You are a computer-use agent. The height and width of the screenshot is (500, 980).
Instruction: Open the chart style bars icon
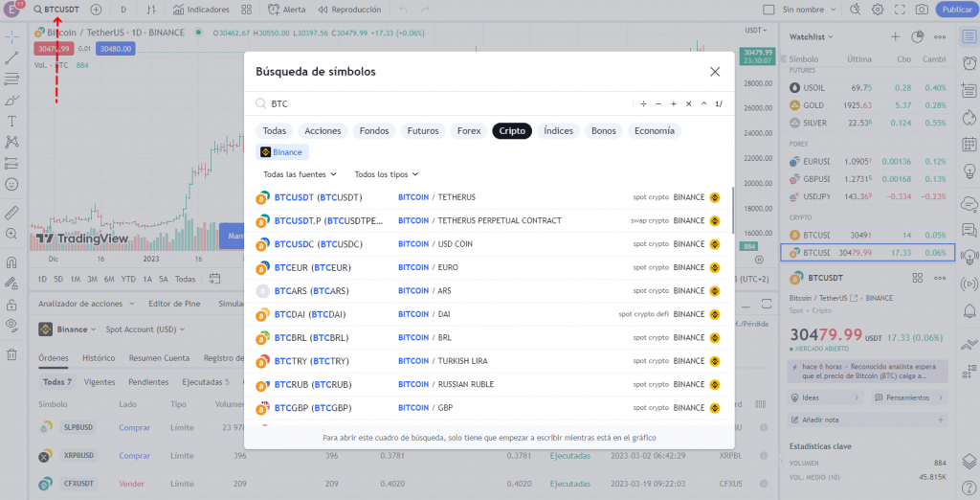(x=151, y=10)
